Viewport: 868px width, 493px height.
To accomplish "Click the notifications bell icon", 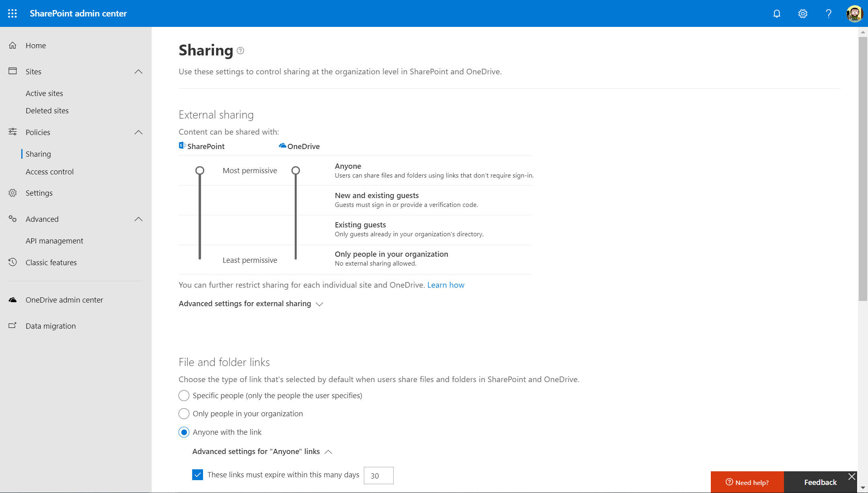I will [x=776, y=14].
